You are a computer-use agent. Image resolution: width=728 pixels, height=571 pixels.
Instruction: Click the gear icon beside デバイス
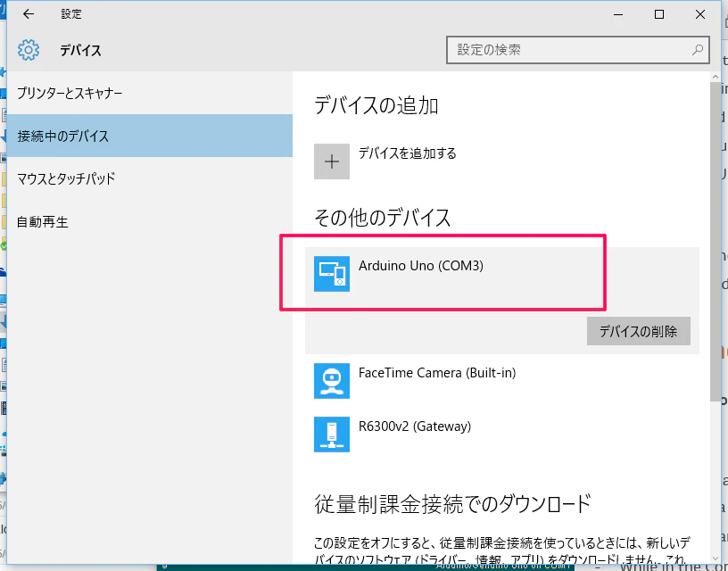pos(29,50)
